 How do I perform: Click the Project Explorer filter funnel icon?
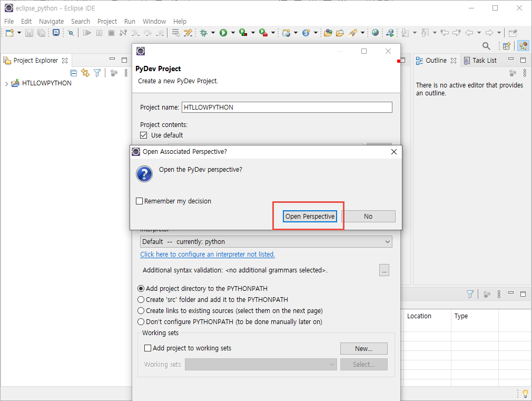pos(97,73)
